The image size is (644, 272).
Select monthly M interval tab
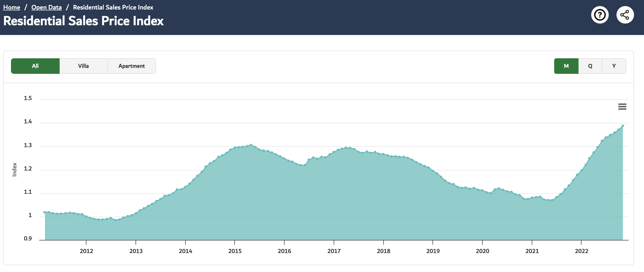point(566,66)
